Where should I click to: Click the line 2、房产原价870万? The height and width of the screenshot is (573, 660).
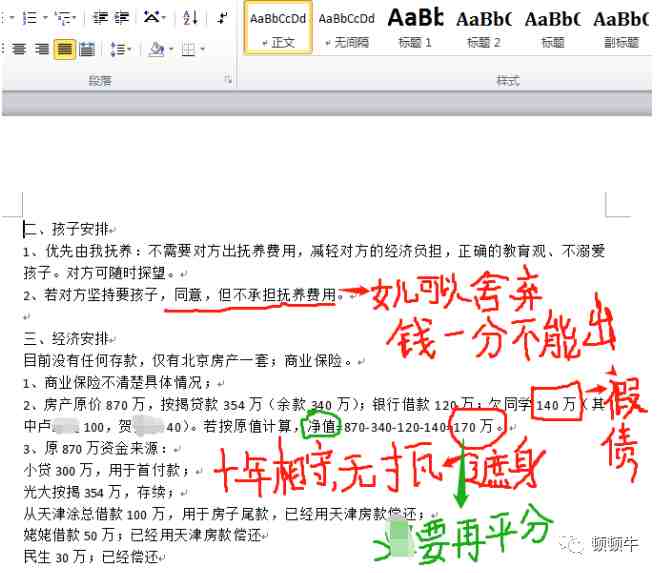pyautogui.click(x=314, y=405)
